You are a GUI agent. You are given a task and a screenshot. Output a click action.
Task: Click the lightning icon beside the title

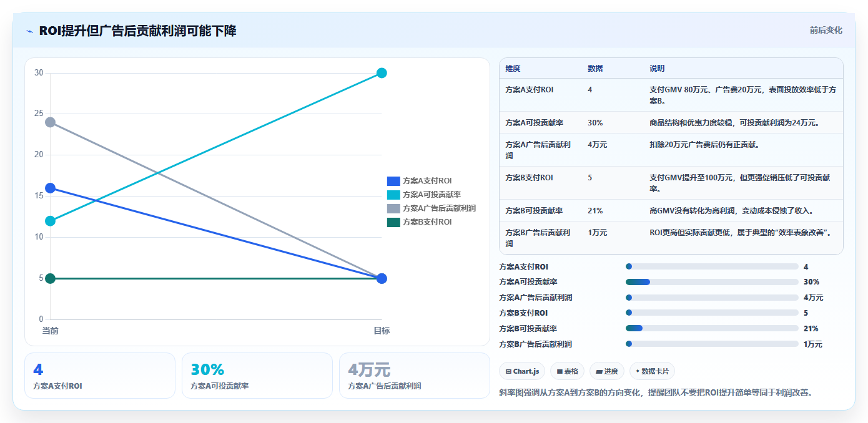30,31
